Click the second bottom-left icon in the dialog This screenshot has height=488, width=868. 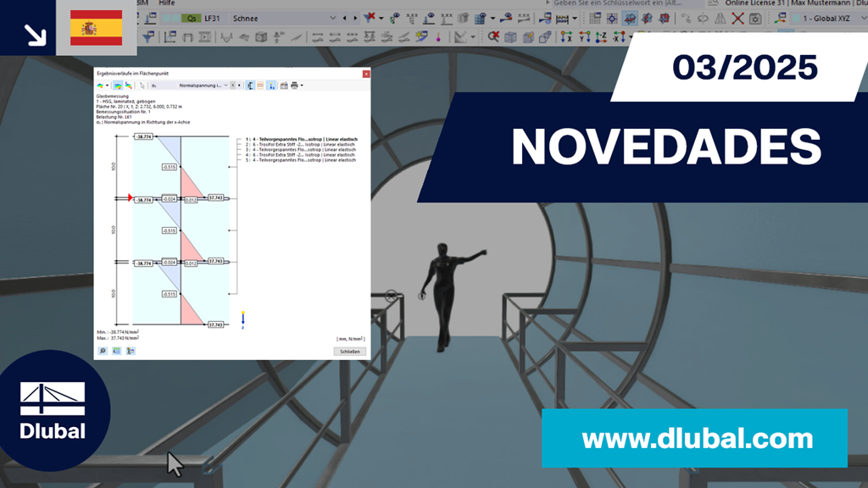[116, 351]
